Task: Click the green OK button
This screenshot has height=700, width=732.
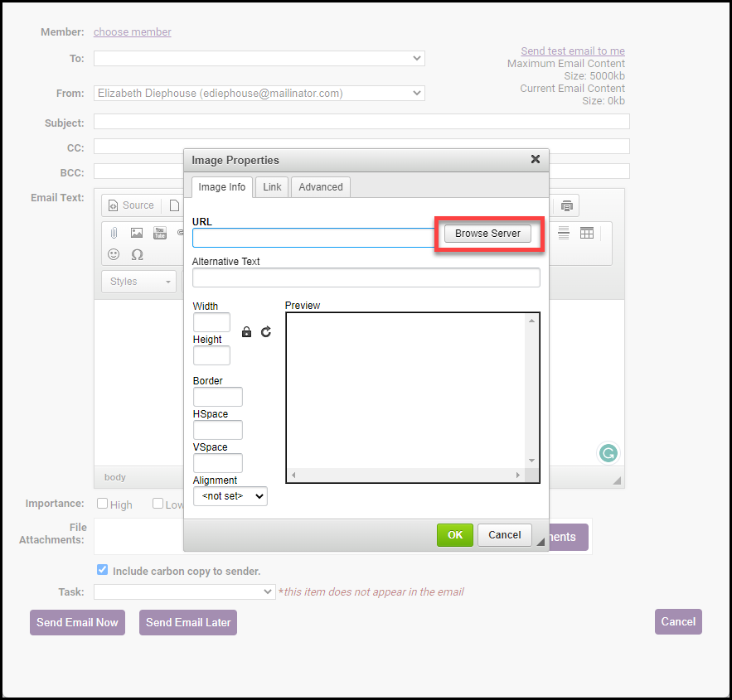Action: (455, 535)
